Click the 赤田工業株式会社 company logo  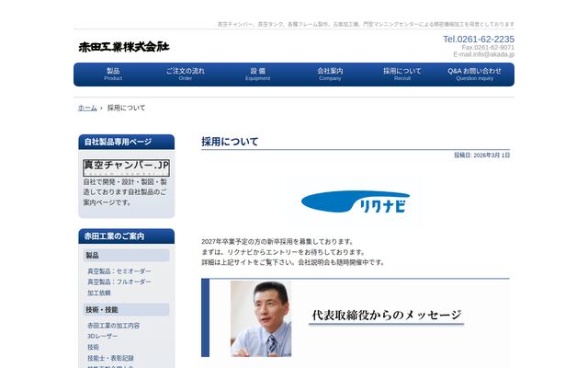124,47
